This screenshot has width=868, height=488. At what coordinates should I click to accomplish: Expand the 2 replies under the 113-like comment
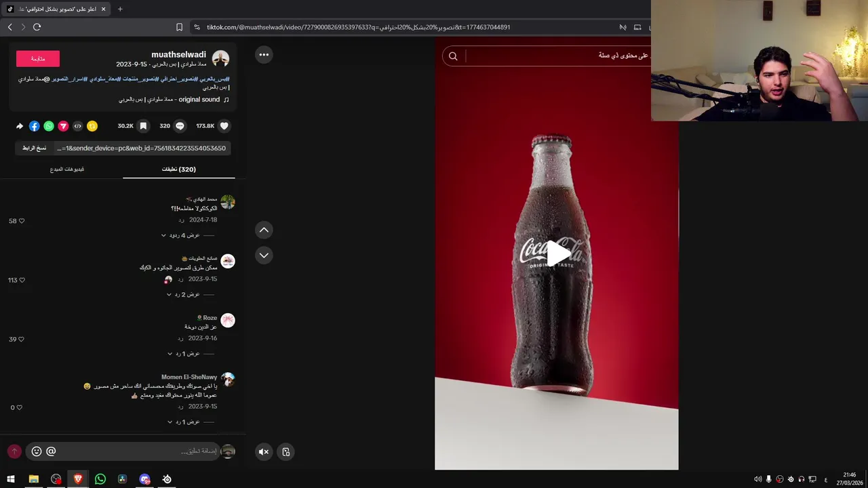[x=183, y=295]
